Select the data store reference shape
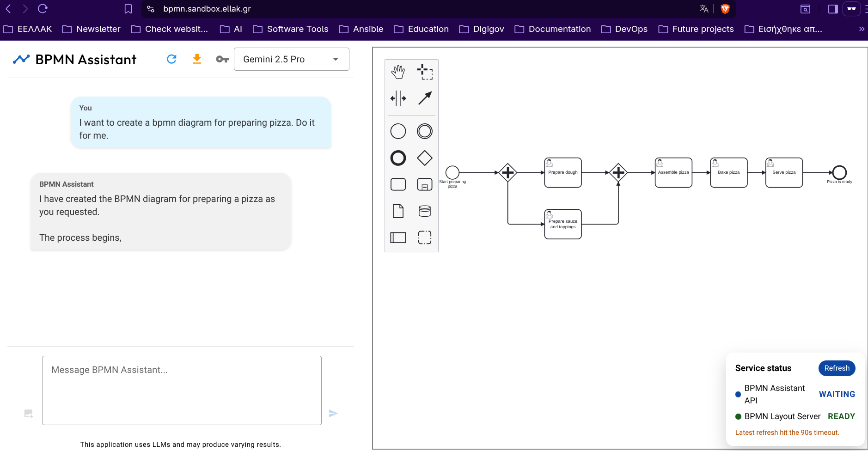The image size is (868, 451). click(x=424, y=211)
